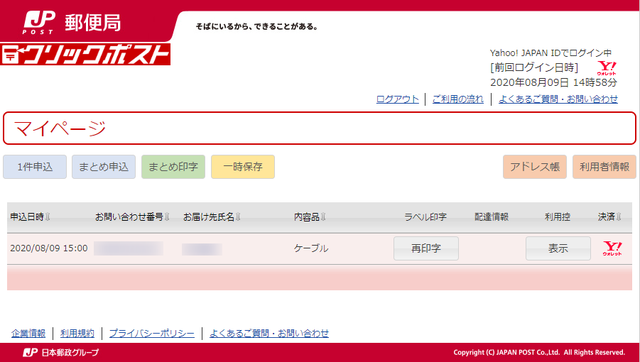Click the ログアウト link
This screenshot has width=640, height=362.
[398, 99]
